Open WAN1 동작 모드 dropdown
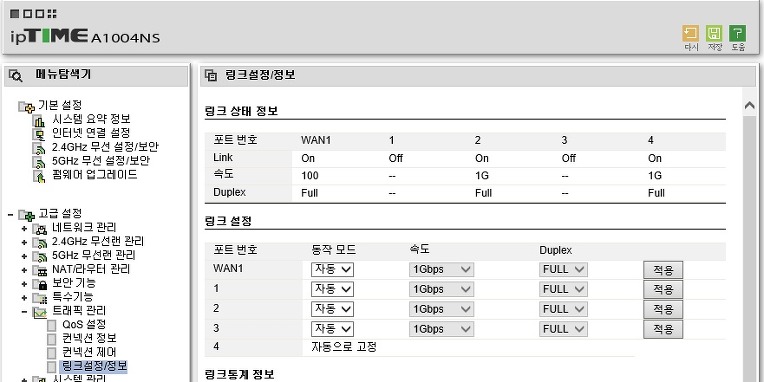The width and height of the screenshot is (764, 382). click(332, 269)
